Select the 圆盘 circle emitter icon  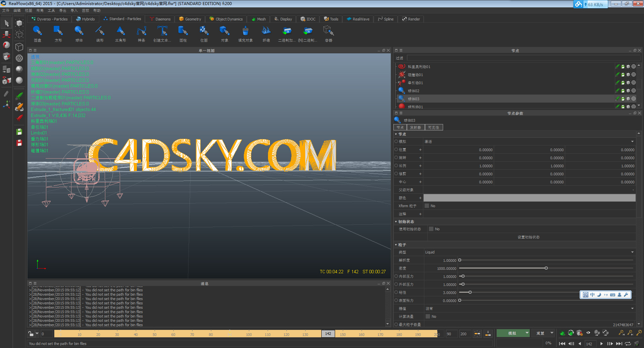[38, 32]
